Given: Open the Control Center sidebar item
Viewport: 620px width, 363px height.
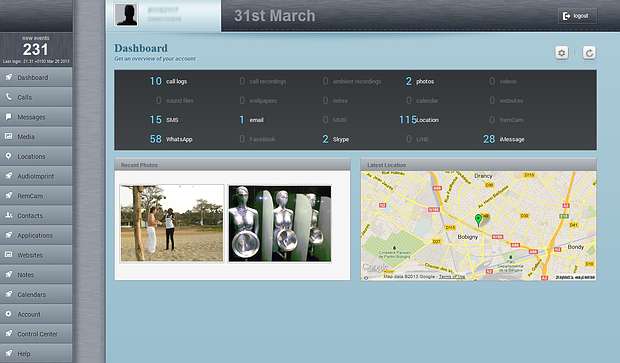Looking at the screenshot, I should 36,334.
